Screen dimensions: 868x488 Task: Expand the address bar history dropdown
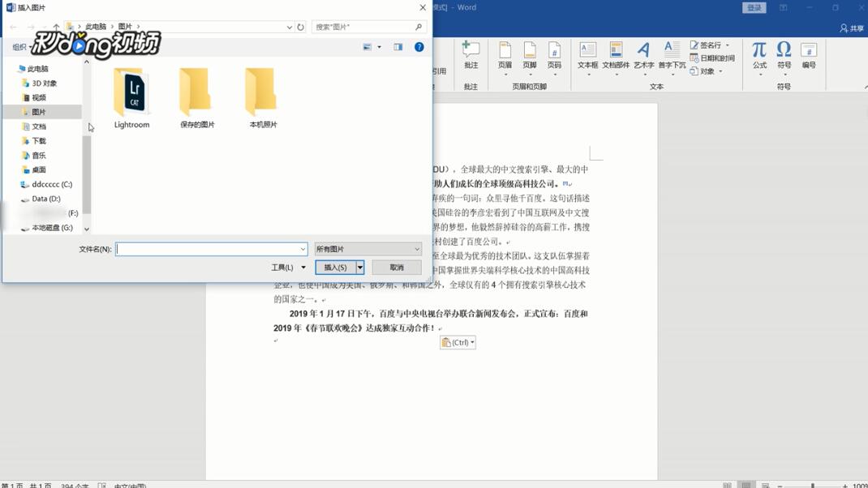pos(289,27)
